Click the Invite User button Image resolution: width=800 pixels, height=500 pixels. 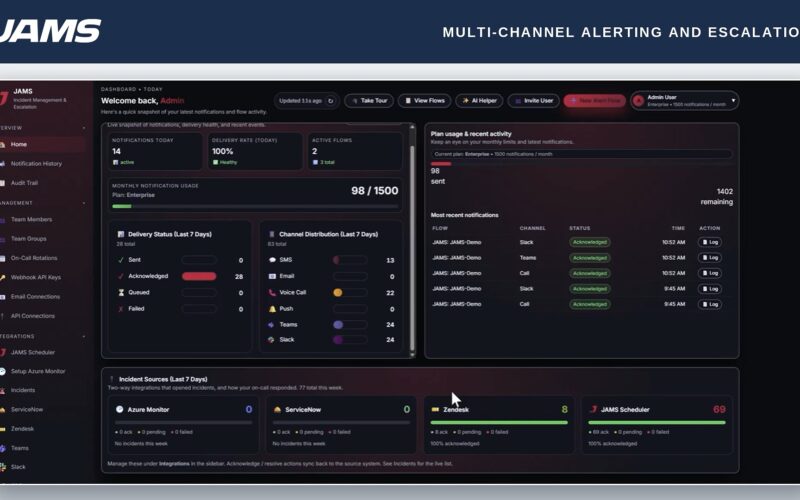click(534, 101)
